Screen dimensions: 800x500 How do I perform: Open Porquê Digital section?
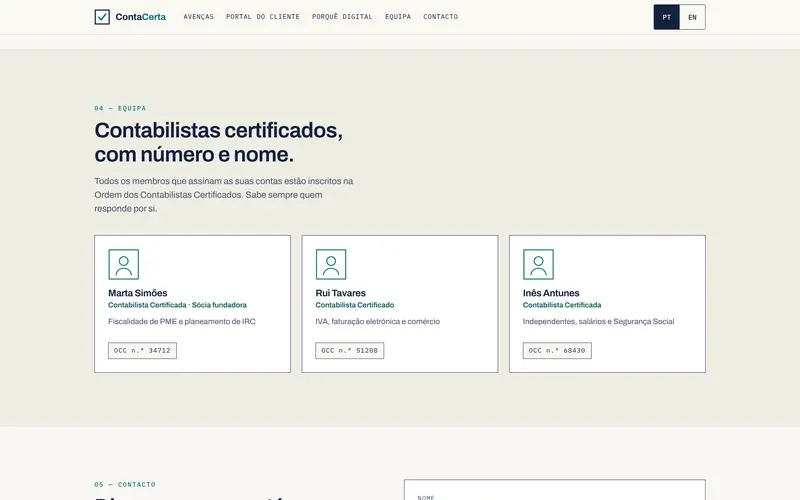[x=342, y=17]
